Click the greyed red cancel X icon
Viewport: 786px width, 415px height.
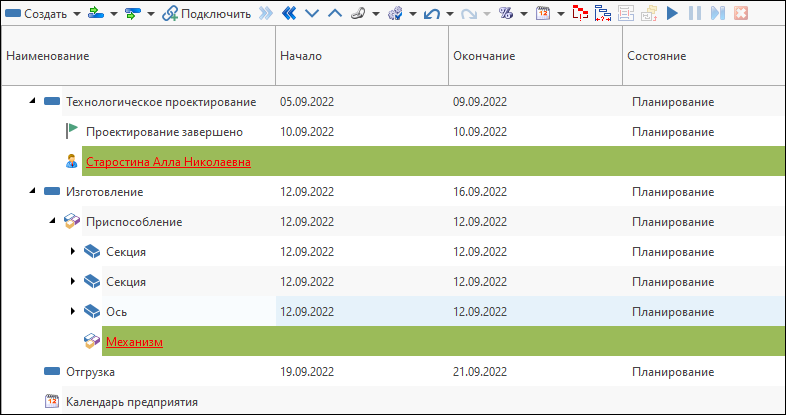pyautogui.click(x=740, y=14)
